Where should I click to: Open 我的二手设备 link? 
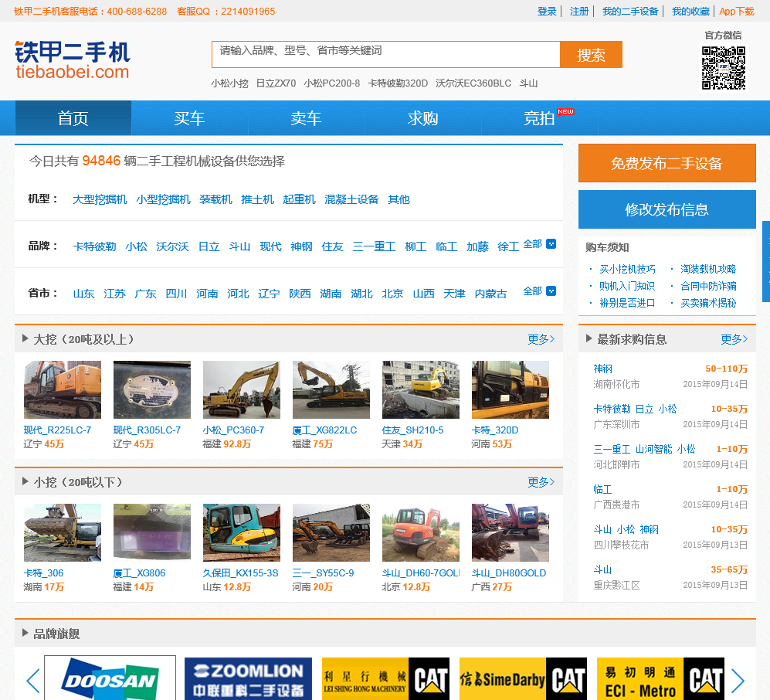(630, 12)
